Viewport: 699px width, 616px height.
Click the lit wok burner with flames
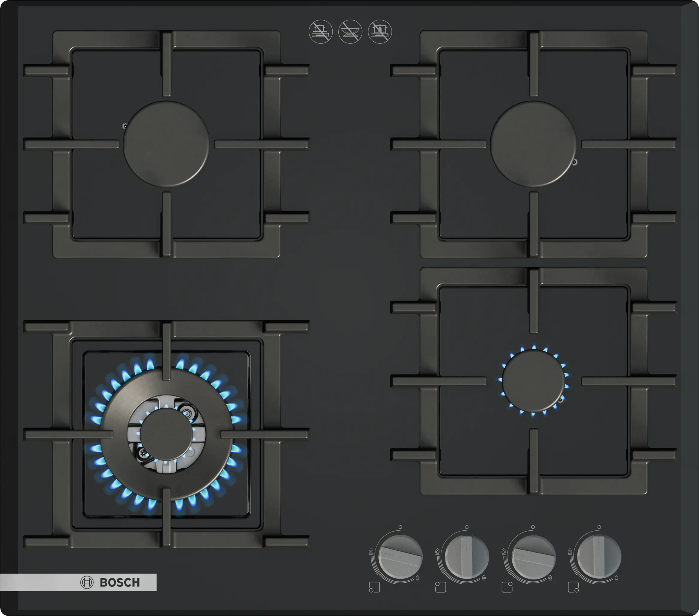coord(166,433)
